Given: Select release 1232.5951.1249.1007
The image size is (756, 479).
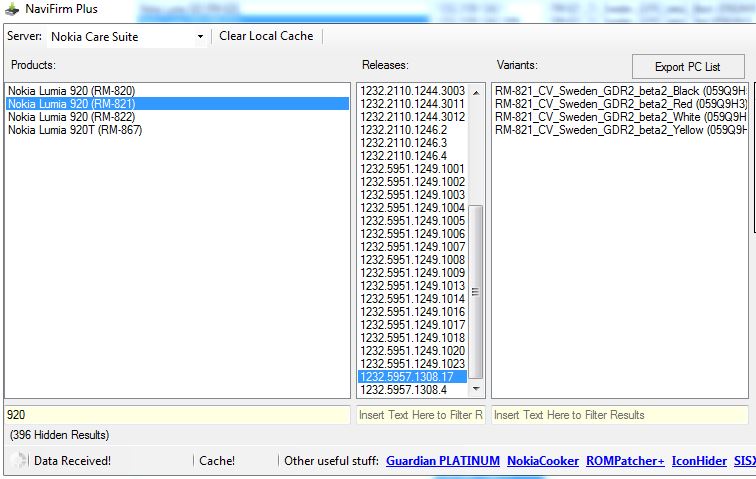Looking at the screenshot, I should coord(413,247).
